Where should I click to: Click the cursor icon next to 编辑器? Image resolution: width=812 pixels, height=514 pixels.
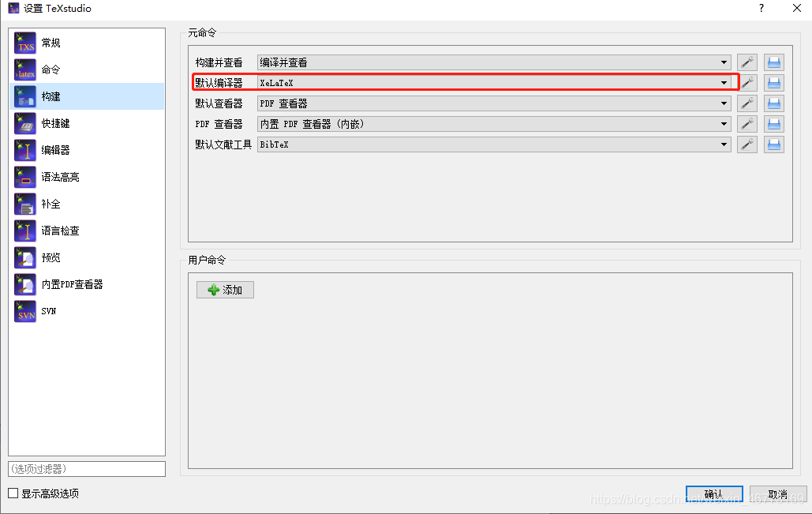click(x=25, y=150)
